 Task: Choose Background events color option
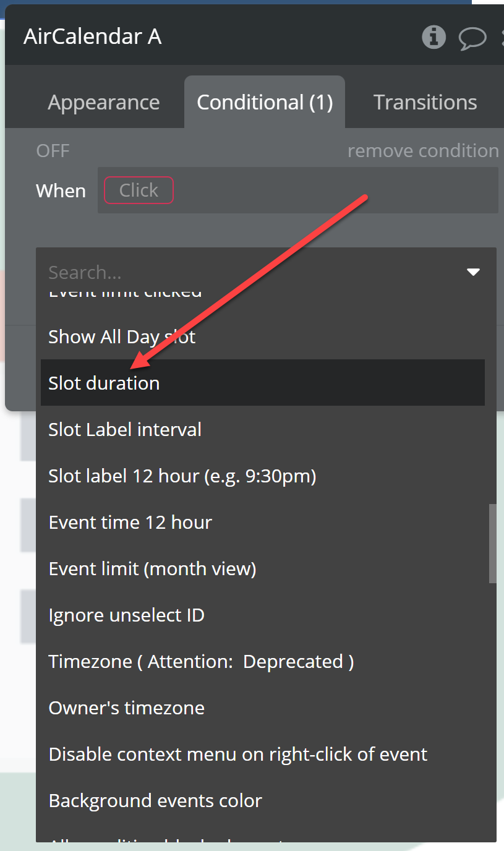(x=263, y=800)
